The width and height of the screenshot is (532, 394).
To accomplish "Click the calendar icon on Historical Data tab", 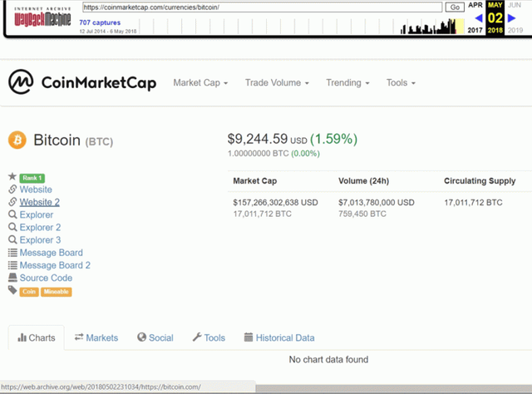I will 249,337.
